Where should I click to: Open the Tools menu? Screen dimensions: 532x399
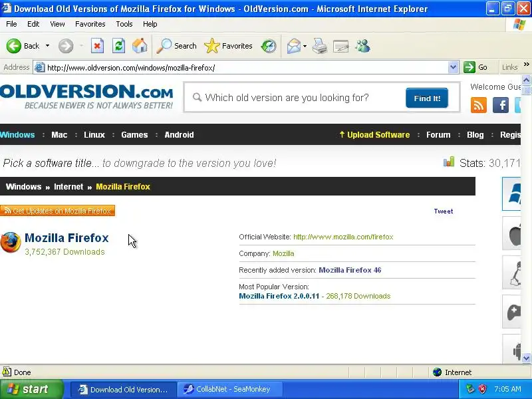pos(124,24)
